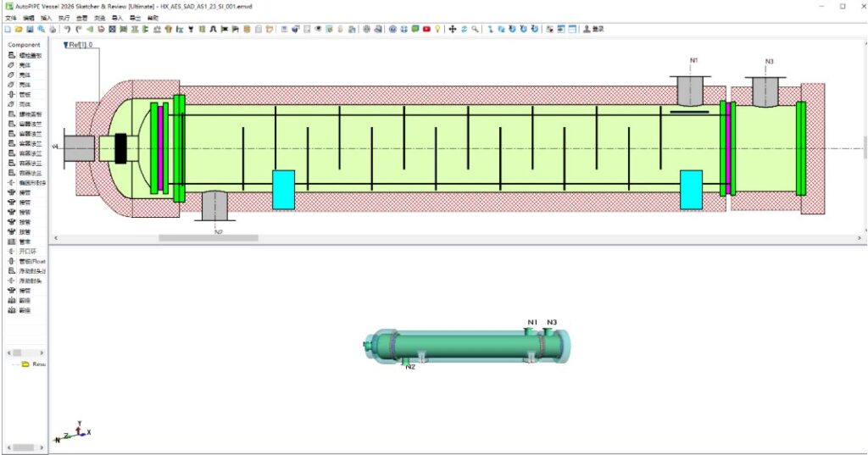Viewport: 868px width, 455px height.
Task: Click the New file icon in toolbar
Action: [8, 29]
